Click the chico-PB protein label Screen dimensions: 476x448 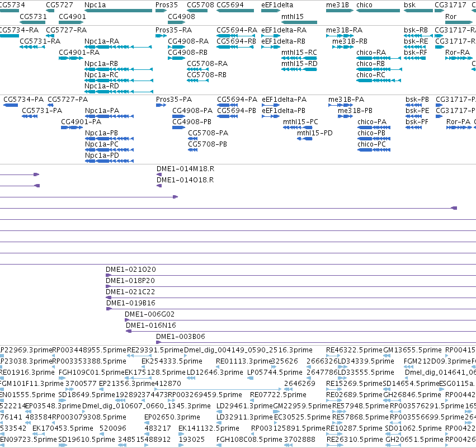tap(371, 133)
